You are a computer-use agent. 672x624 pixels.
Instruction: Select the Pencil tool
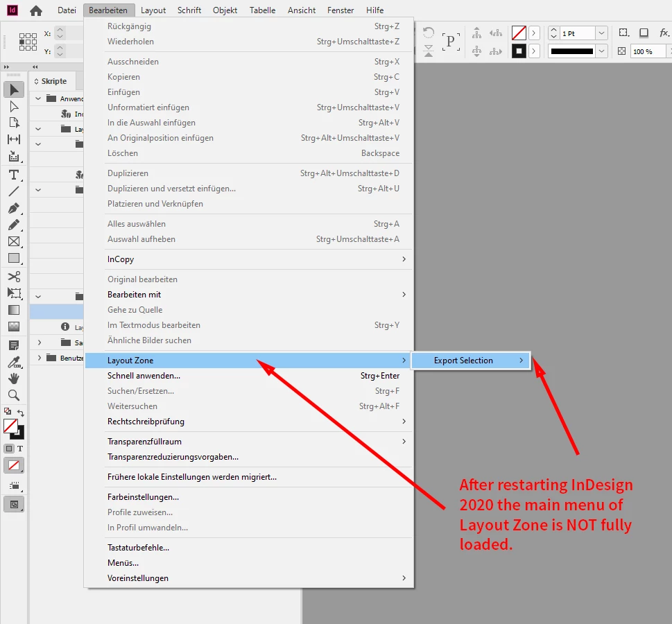click(14, 225)
